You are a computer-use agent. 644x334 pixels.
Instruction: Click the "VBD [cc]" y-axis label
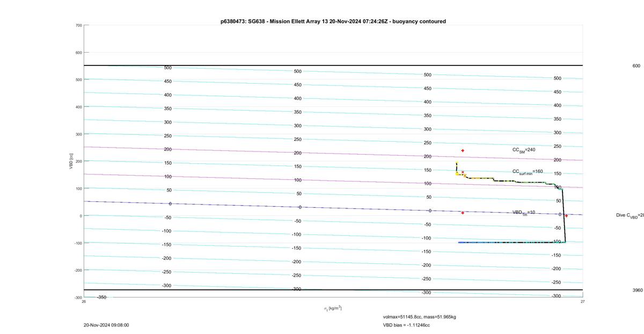point(71,161)
